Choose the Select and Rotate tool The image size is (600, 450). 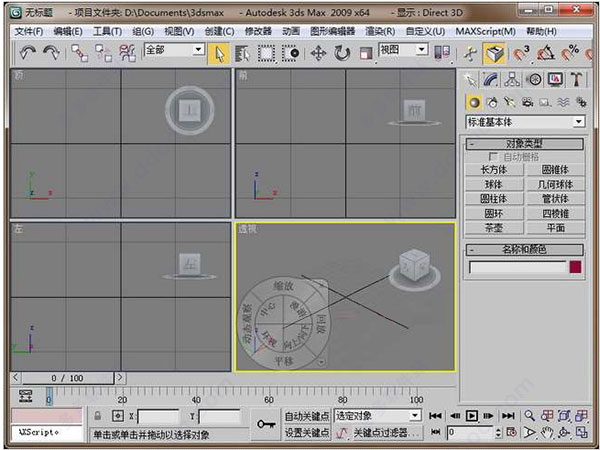pyautogui.click(x=342, y=54)
